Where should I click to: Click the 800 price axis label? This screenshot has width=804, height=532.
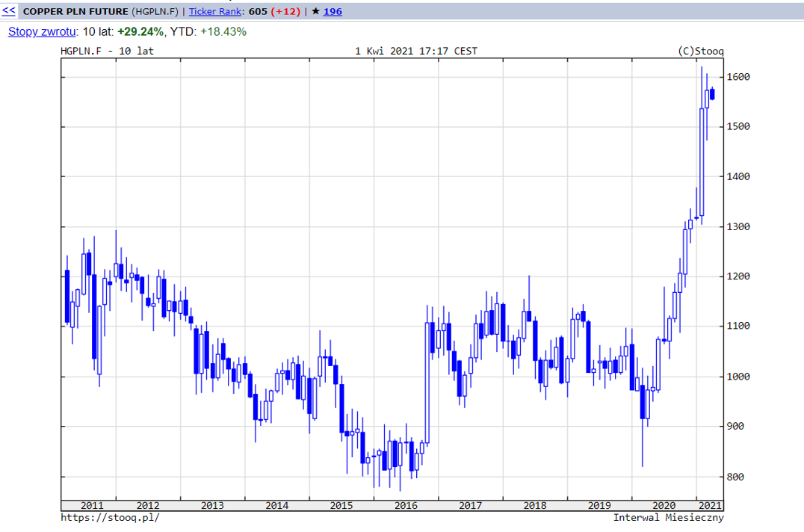[735, 477]
